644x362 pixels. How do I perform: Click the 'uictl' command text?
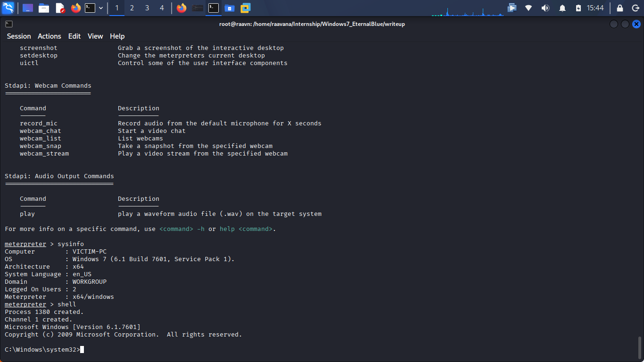29,63
